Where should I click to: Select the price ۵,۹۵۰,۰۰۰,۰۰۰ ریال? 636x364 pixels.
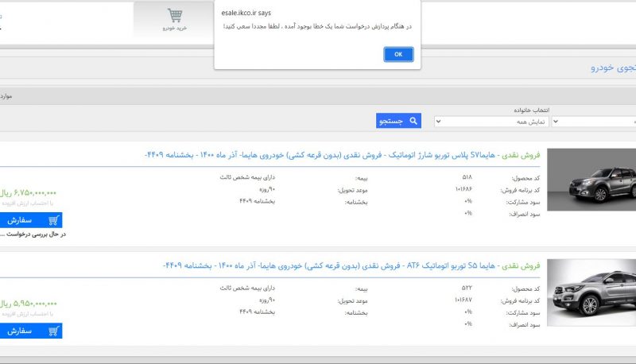click(x=29, y=303)
